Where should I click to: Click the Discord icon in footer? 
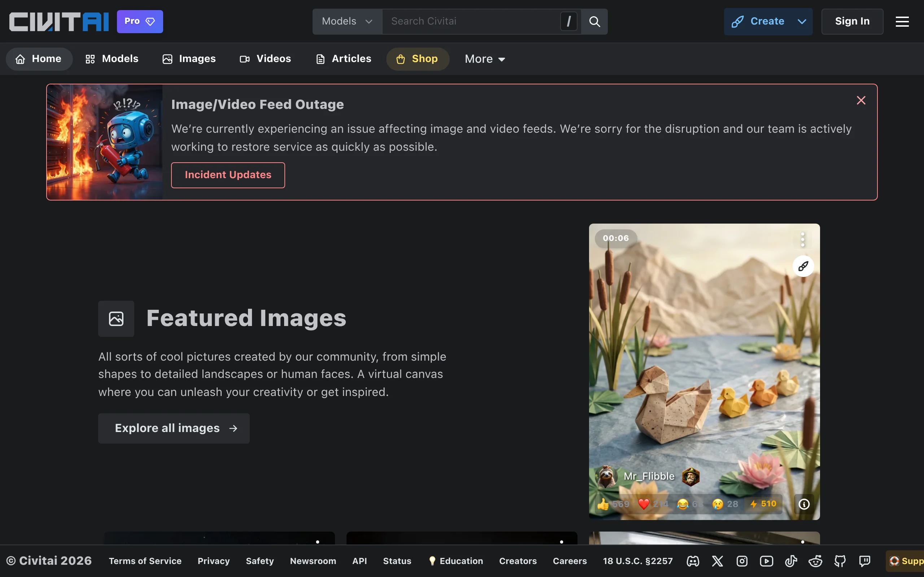point(693,561)
